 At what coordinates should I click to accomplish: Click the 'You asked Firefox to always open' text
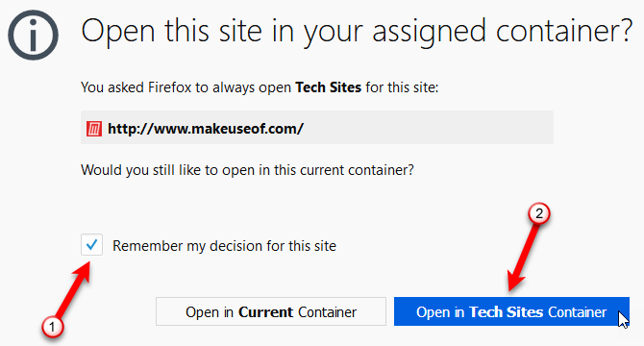click(186, 87)
